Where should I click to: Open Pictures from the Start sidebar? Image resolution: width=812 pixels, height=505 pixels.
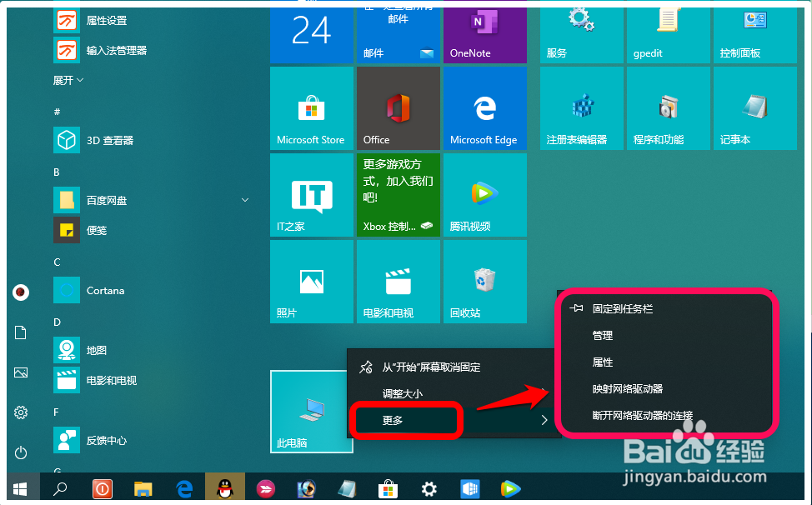[x=21, y=372]
